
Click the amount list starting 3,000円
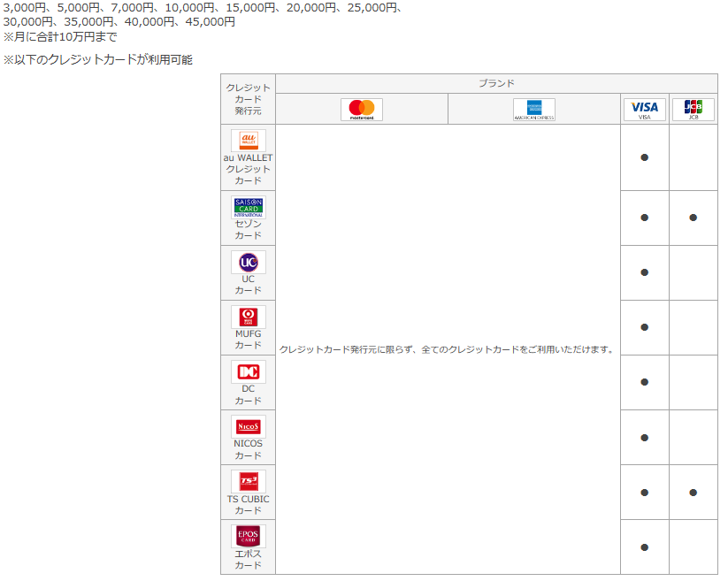click(x=203, y=8)
